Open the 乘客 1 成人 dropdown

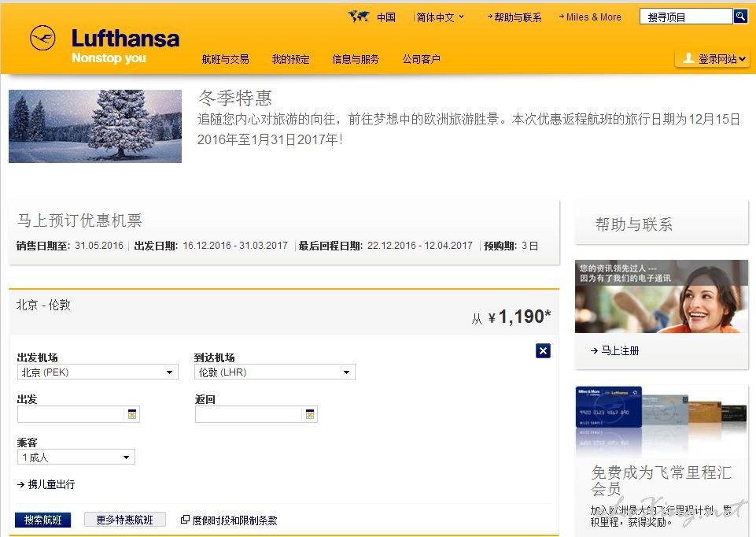pos(76,457)
